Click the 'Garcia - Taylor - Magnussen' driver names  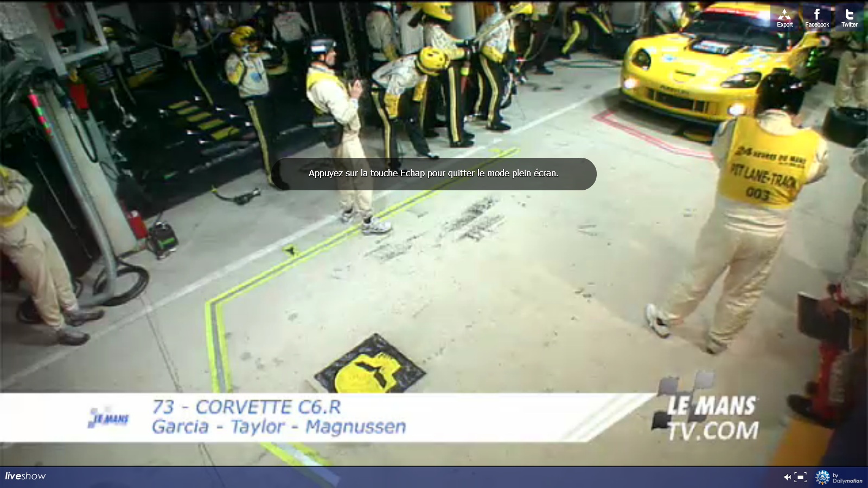(279, 427)
